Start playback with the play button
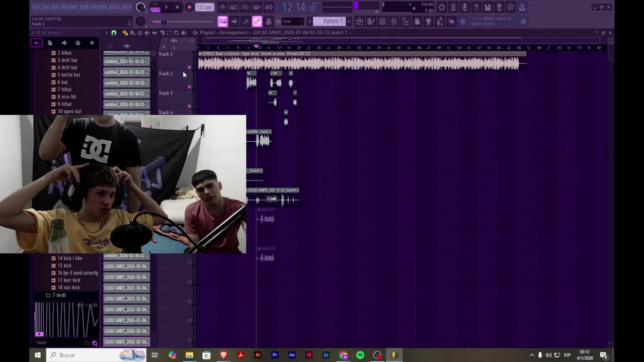 (x=166, y=7)
